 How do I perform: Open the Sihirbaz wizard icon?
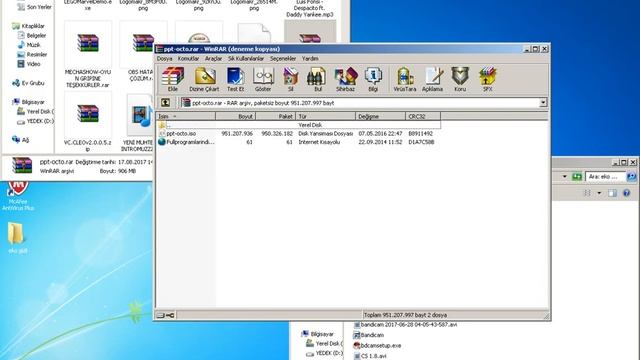point(345,79)
